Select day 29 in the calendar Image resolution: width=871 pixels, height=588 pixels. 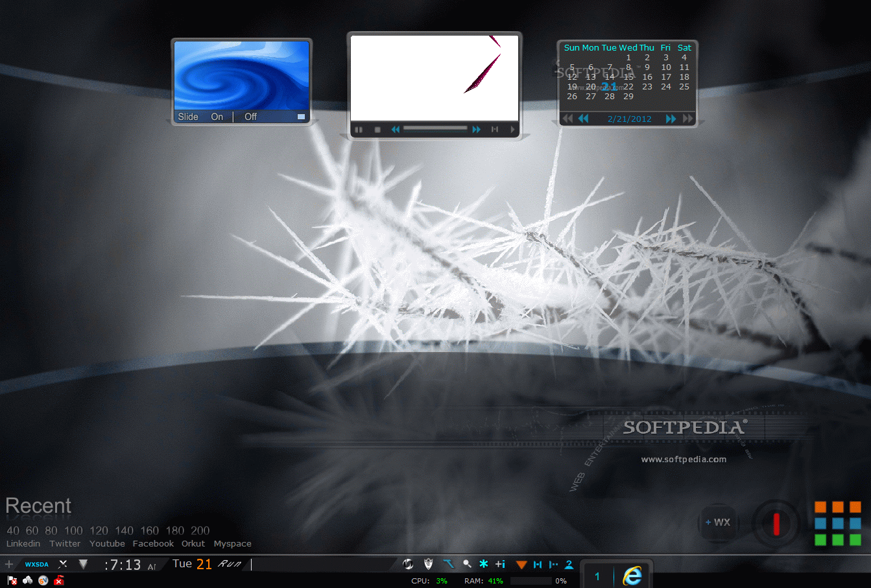[628, 97]
